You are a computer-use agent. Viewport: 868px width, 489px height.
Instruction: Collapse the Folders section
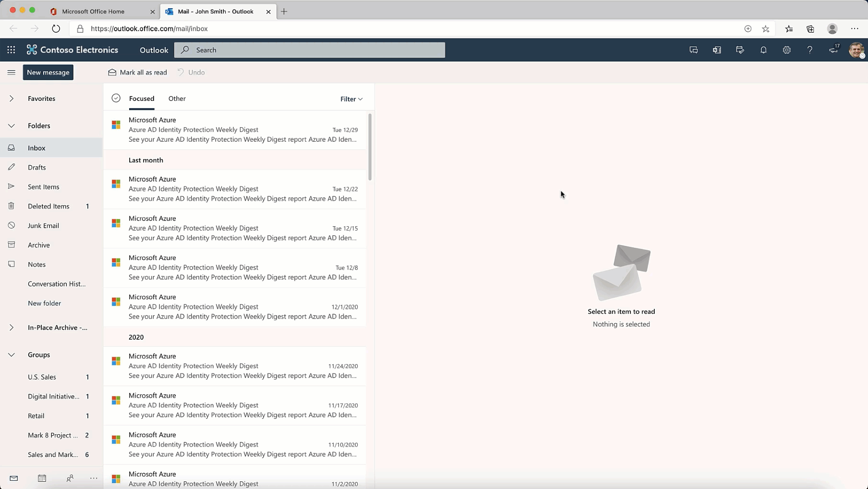12,126
